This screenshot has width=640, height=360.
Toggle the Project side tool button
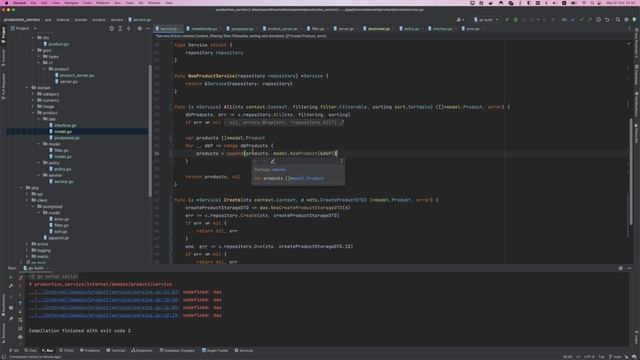(x=3, y=36)
